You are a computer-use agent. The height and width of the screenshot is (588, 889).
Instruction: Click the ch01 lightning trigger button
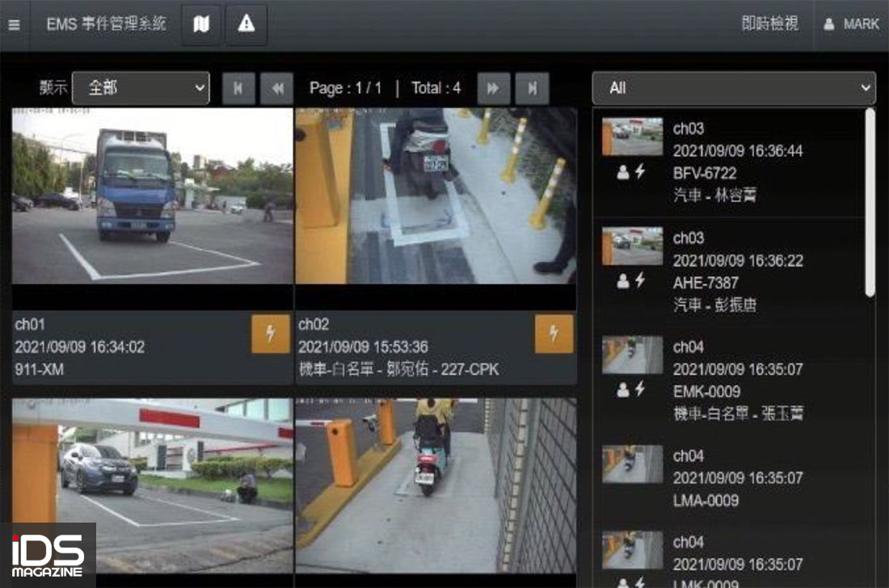(271, 334)
